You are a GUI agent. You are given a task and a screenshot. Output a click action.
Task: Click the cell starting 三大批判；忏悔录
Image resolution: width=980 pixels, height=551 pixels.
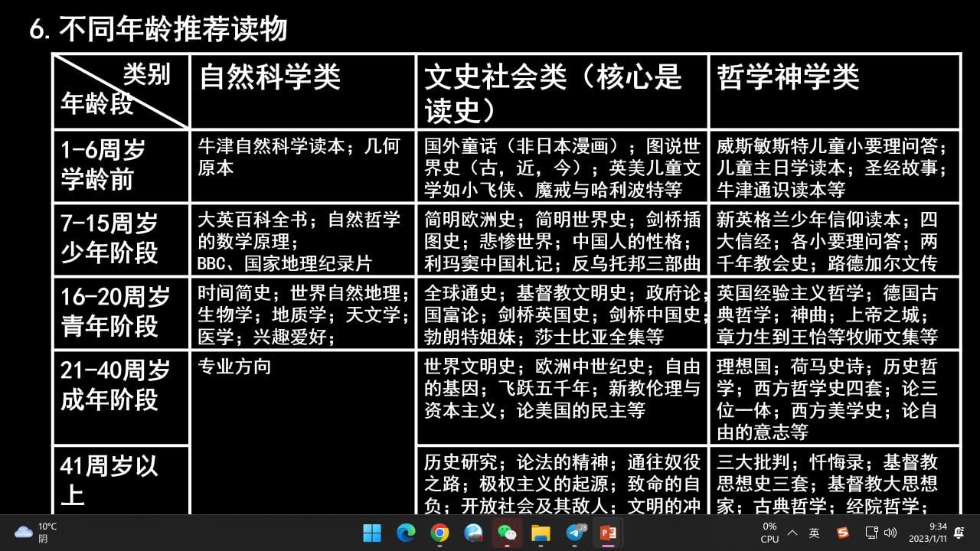(835, 480)
